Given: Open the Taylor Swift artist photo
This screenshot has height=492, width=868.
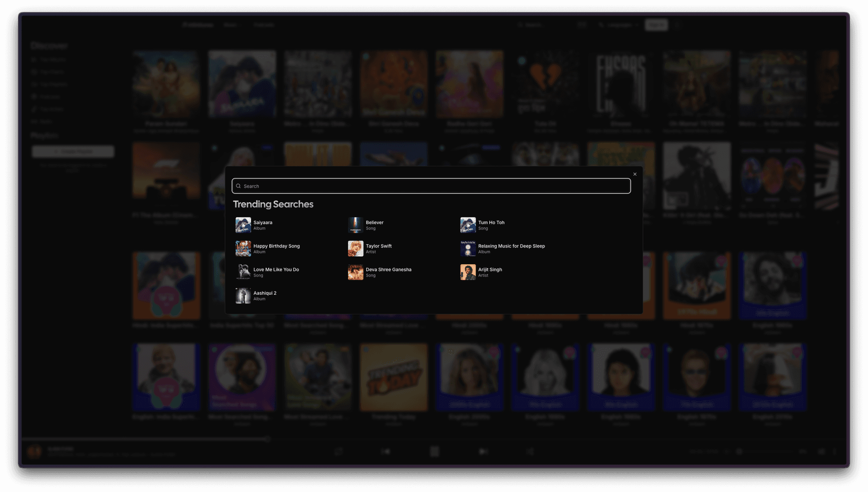Looking at the screenshot, I should tap(355, 249).
